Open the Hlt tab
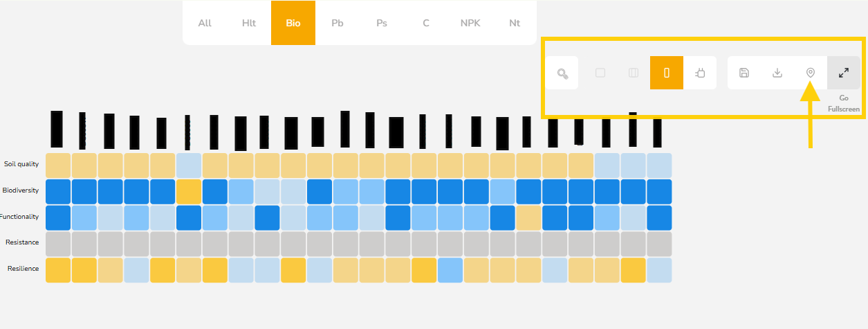 pyautogui.click(x=249, y=23)
